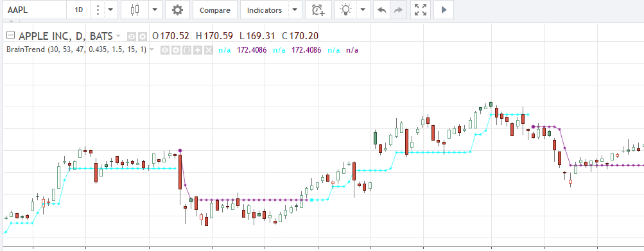
Task: Open chart settings with the gear icon
Action: [x=177, y=10]
